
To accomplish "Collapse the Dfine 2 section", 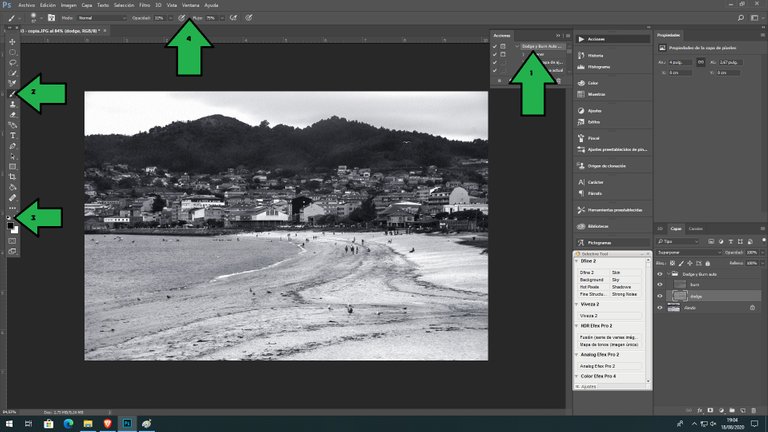I will pos(576,262).
